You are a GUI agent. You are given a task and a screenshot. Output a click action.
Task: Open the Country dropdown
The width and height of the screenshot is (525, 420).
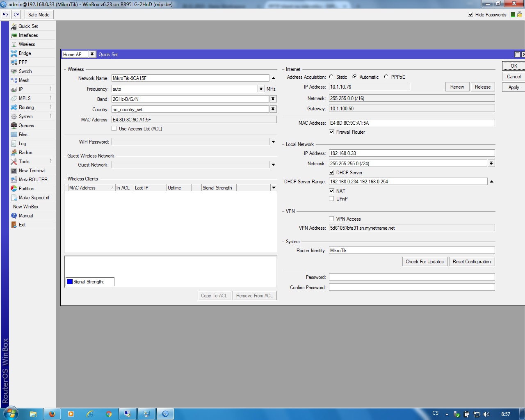273,109
